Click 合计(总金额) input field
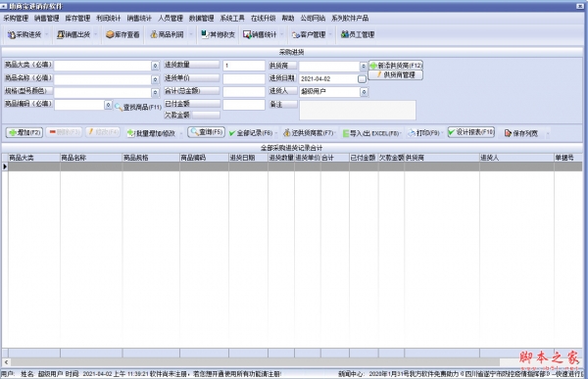 244,91
